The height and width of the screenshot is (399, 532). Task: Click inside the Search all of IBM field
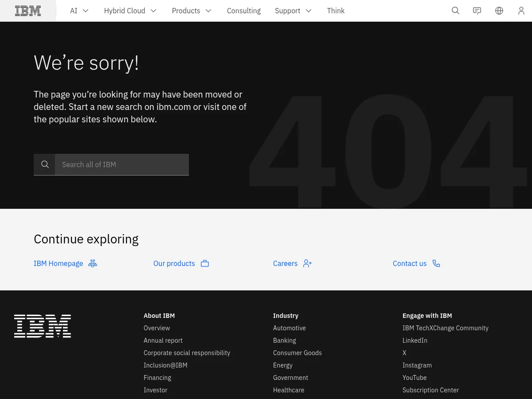click(x=122, y=164)
